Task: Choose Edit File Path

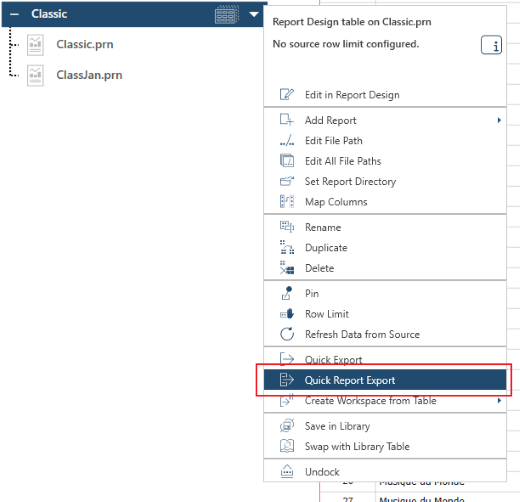Action: pyautogui.click(x=385, y=141)
